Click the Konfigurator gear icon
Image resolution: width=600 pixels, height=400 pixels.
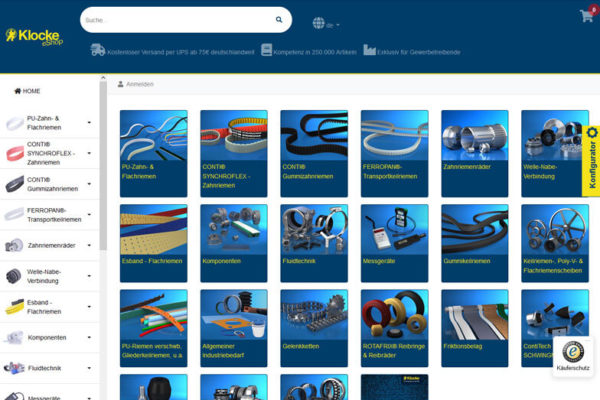click(x=592, y=133)
